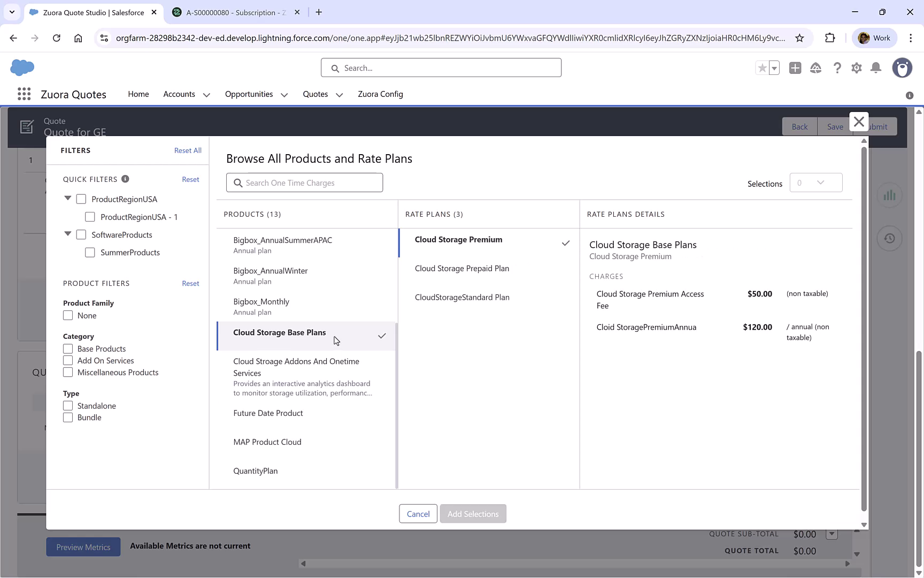Click Reset All to clear filters

[188, 150]
